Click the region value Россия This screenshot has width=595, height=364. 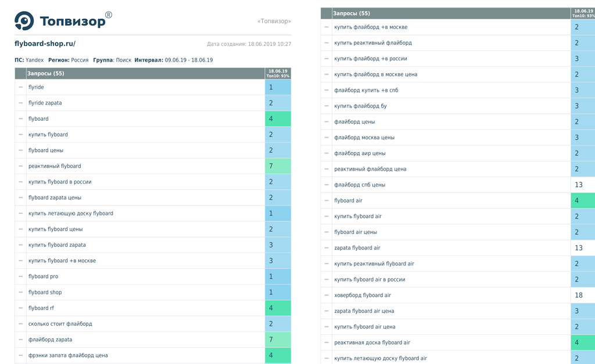click(80, 60)
